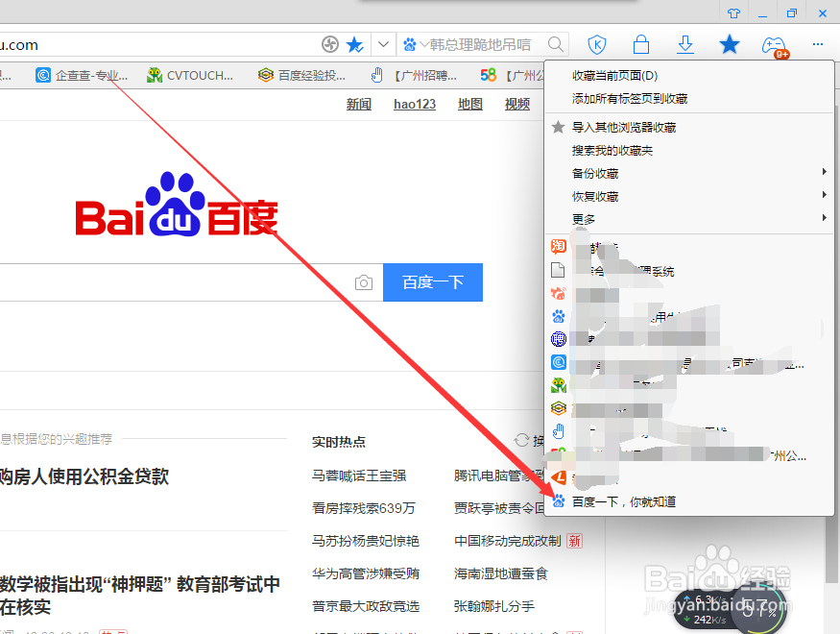The height and width of the screenshot is (634, 840).
Task: Click the skin shirt icon in title bar
Action: (733, 13)
